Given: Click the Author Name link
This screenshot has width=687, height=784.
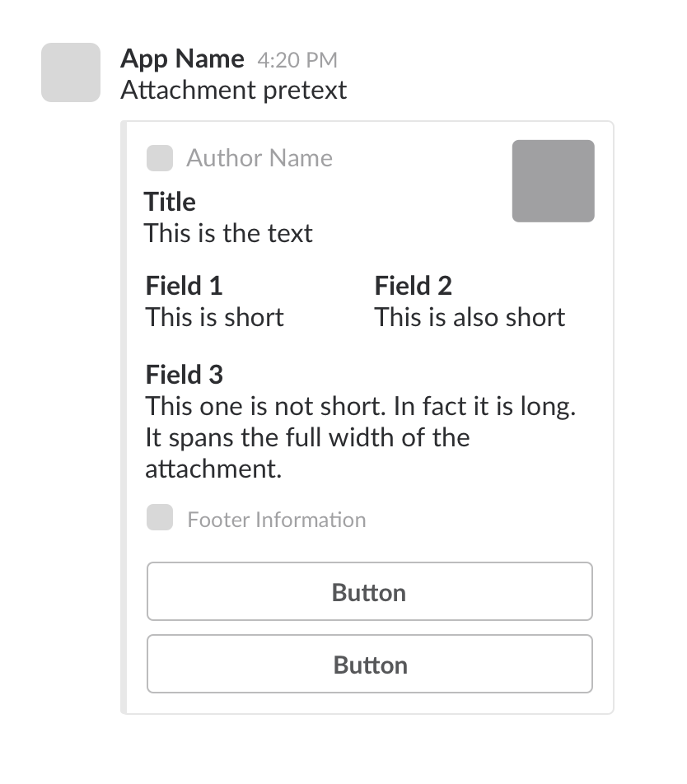Looking at the screenshot, I should coord(259,157).
